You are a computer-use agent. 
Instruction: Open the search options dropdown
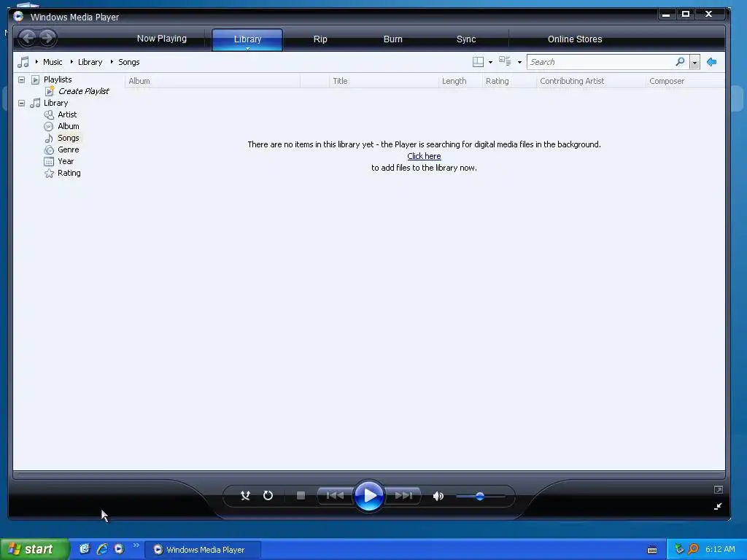pyautogui.click(x=694, y=63)
